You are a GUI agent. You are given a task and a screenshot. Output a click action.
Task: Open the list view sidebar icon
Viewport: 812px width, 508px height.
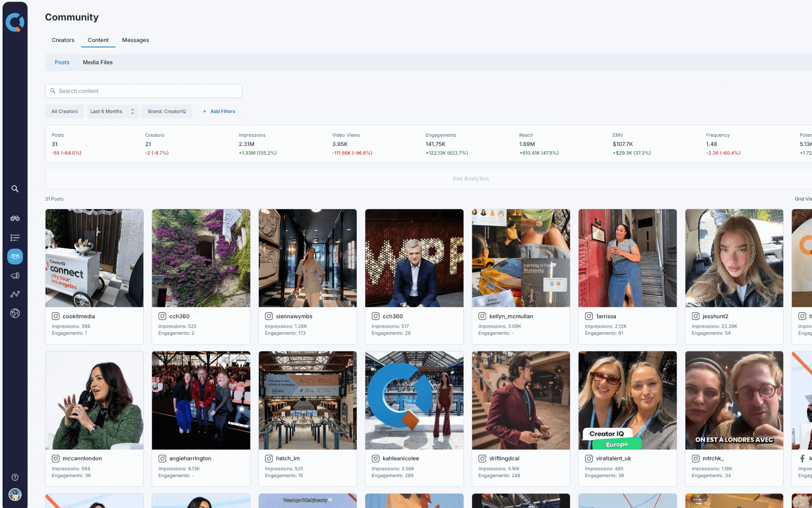click(x=15, y=237)
